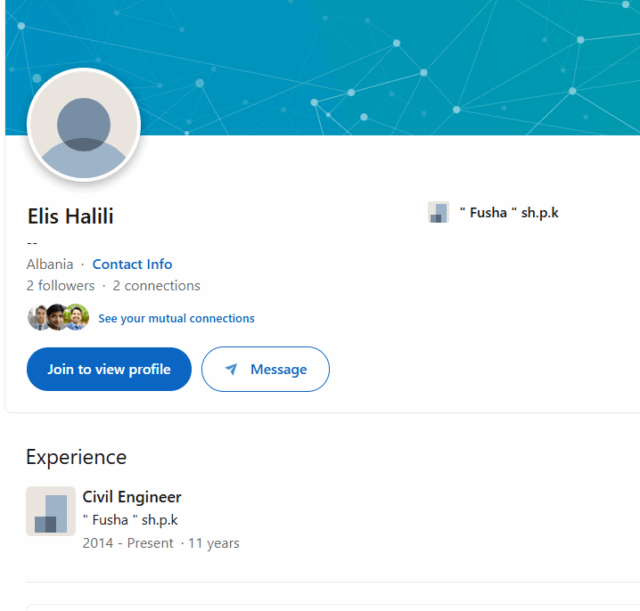Click the 2 followers count
The width and height of the screenshot is (640, 611).
(60, 285)
